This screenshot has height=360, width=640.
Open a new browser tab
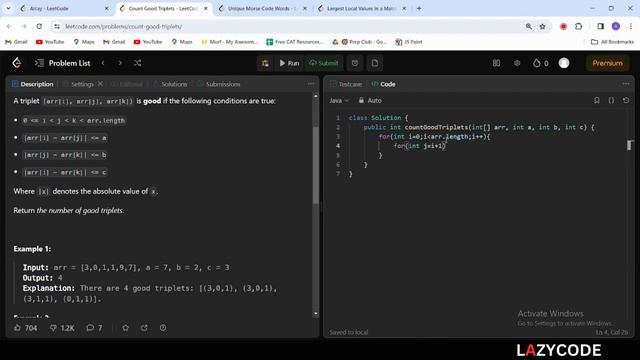pos(419,8)
